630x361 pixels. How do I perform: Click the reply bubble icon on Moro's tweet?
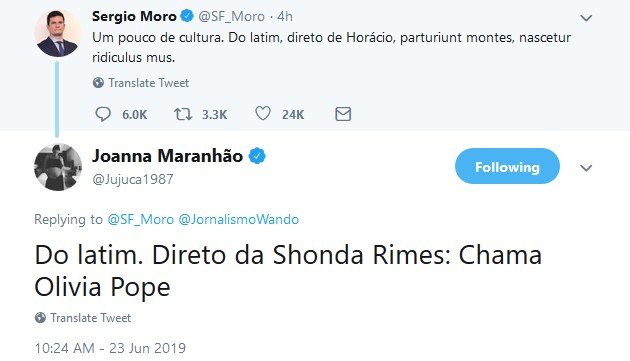pos(103,114)
